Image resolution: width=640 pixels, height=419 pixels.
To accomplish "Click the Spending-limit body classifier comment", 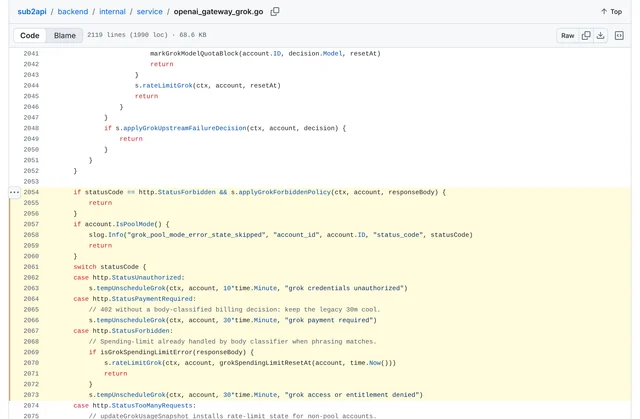I will point(233,341).
